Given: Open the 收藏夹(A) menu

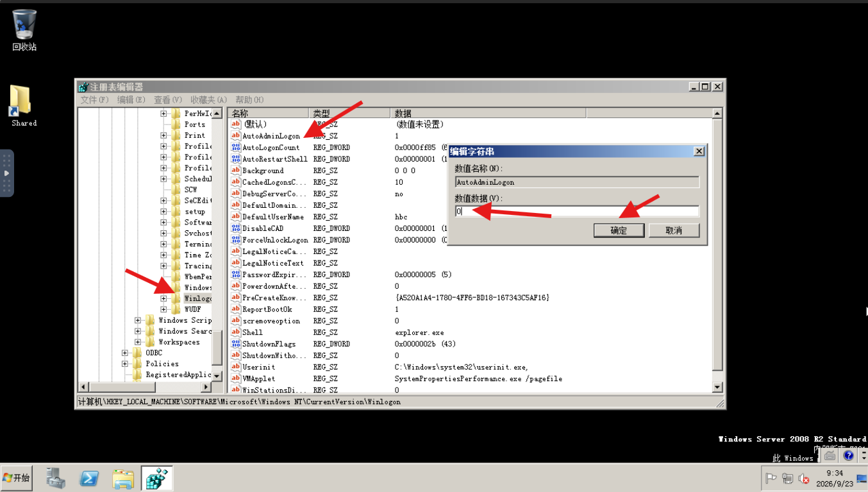Looking at the screenshot, I should pyautogui.click(x=208, y=100).
